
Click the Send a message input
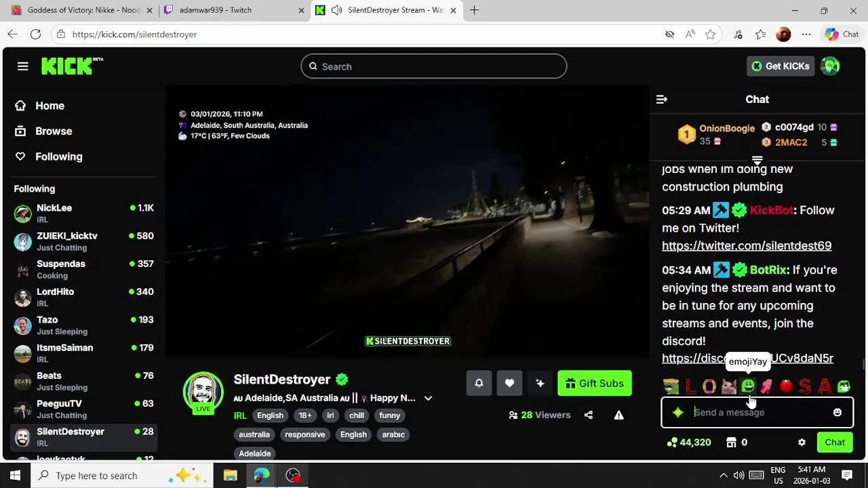(758, 412)
